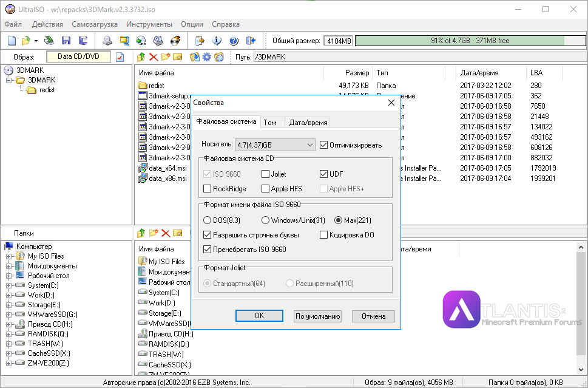Sort by the LBA column header
The height and width of the screenshot is (388, 588).
(x=544, y=73)
